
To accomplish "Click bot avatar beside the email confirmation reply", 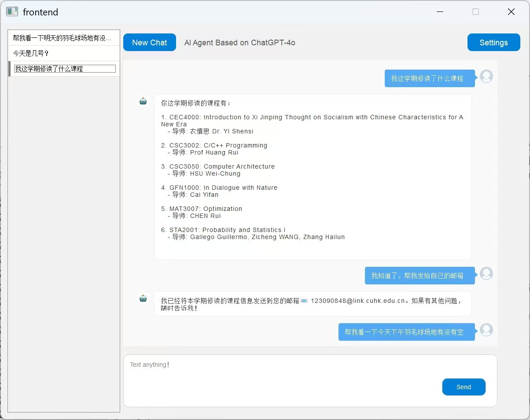I will click(x=143, y=298).
